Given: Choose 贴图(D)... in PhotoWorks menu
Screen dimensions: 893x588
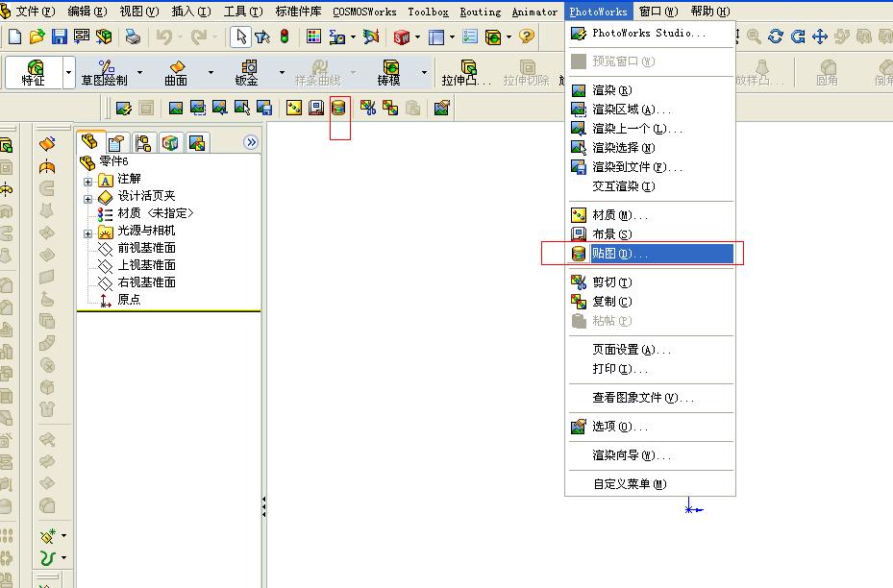Looking at the screenshot, I should point(652,254).
